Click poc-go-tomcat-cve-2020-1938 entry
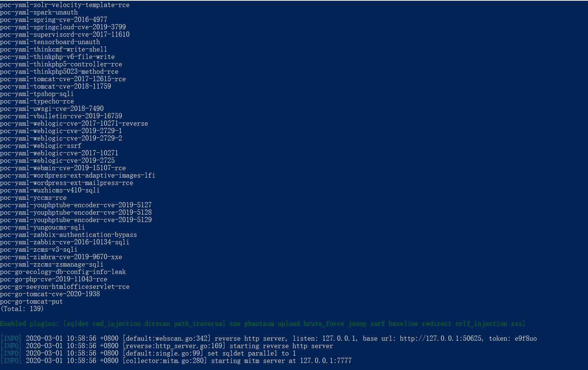Screen dimensions: 588x370 tap(50, 294)
